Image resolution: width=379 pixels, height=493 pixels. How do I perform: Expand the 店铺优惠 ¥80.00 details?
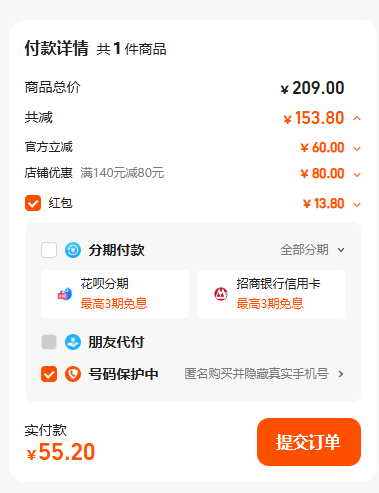pos(357,174)
